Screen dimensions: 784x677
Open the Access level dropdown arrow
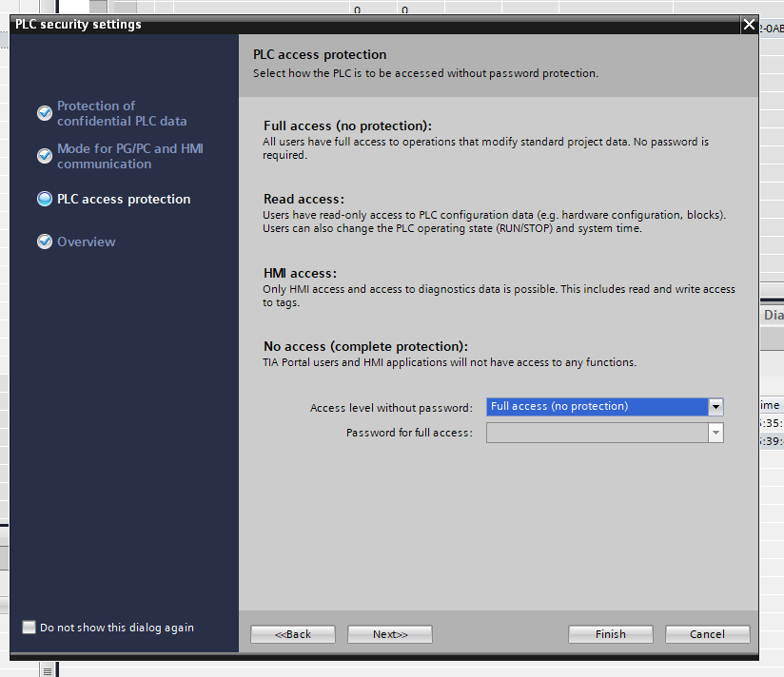[715, 407]
